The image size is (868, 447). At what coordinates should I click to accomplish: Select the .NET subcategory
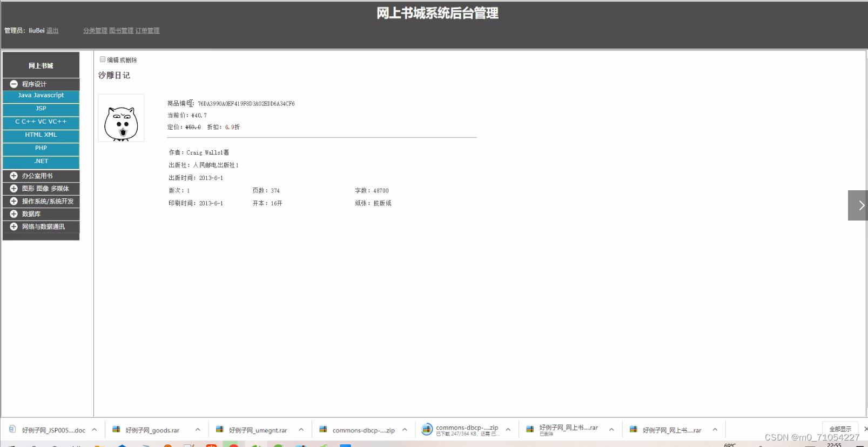(41, 162)
